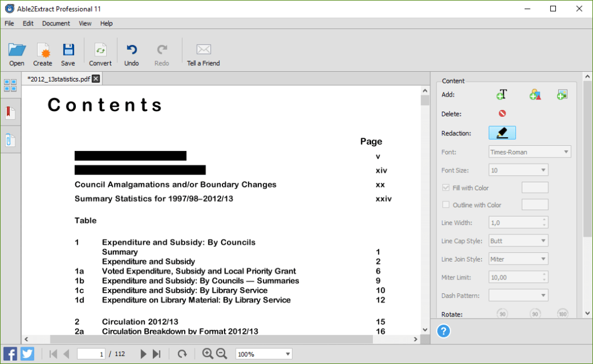Open the zoom percentage dropdown

[x=263, y=354]
